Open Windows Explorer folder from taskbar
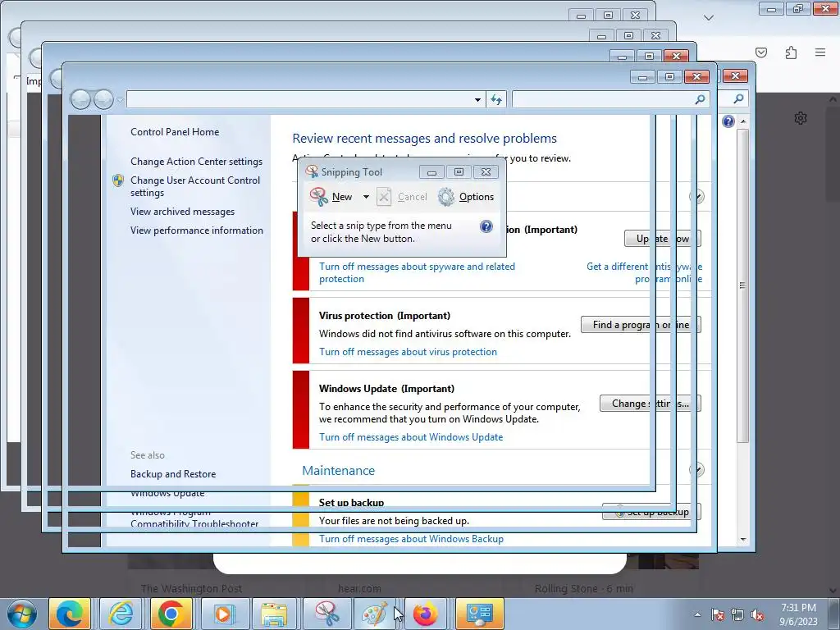Image resolution: width=840 pixels, height=630 pixels. tap(274, 614)
